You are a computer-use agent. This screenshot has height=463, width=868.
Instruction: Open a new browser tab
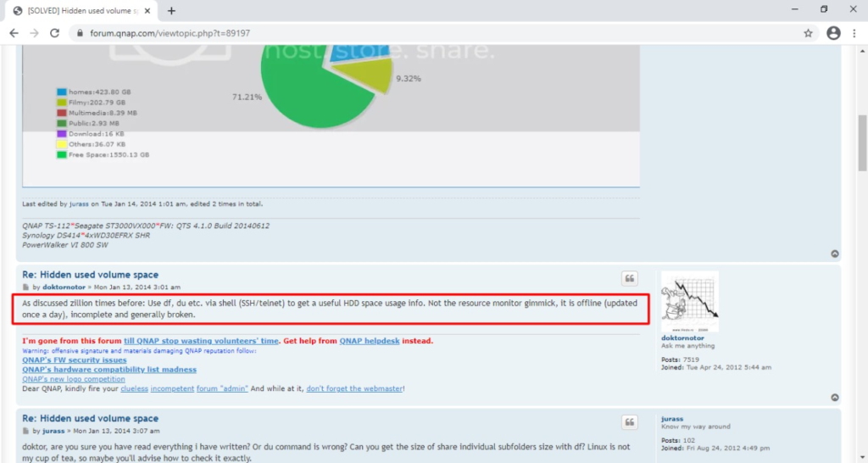(171, 10)
